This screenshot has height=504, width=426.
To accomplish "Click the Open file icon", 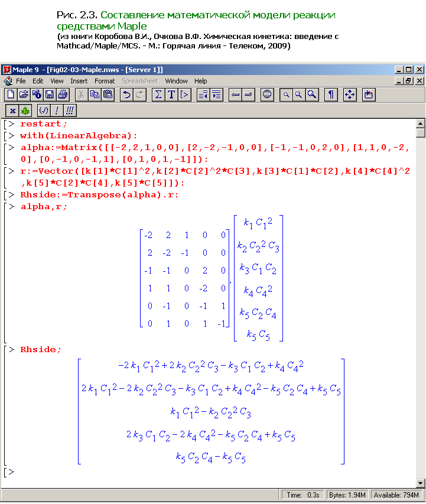I will 24,95.
